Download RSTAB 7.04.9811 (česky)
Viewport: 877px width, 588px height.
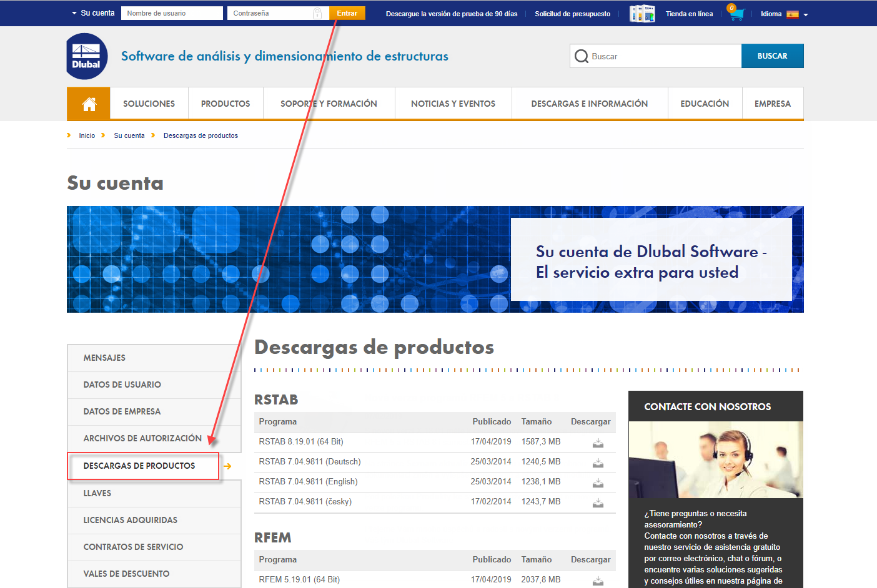(598, 502)
